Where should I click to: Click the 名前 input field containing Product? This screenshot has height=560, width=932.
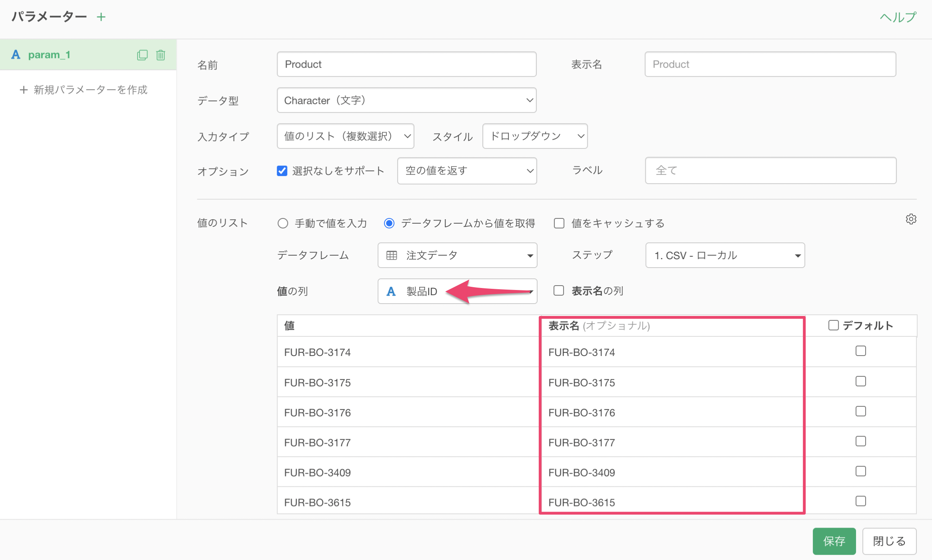(406, 64)
